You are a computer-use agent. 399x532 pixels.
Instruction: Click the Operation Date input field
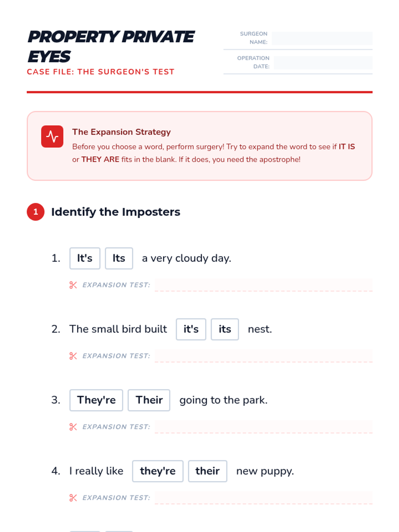tap(323, 63)
